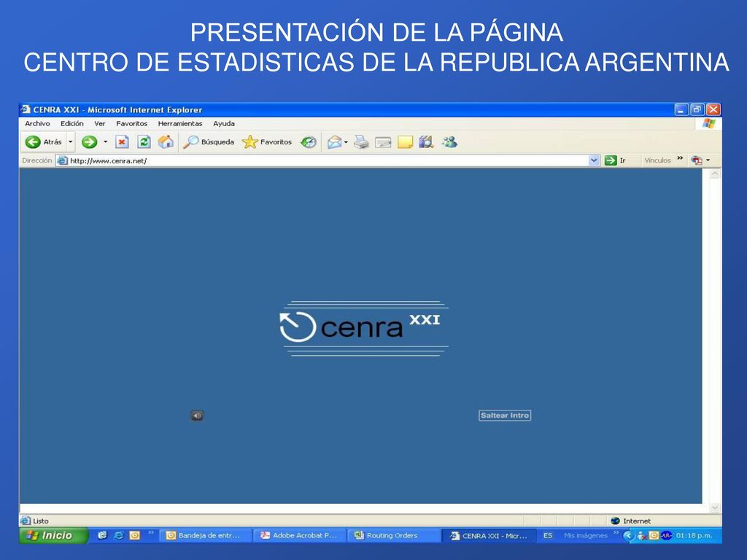Open the Adobe PDF icon dropdown arrow
Image resolution: width=747 pixels, height=560 pixels.
[x=708, y=160]
